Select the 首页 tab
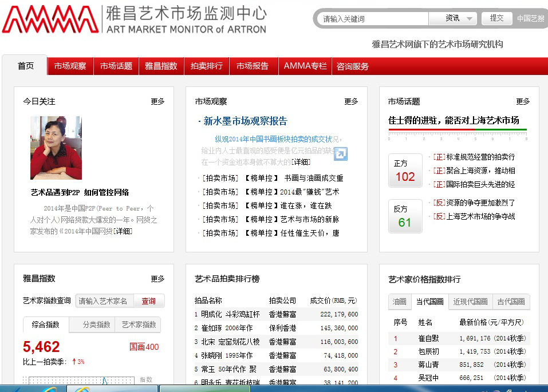Screen dimensions: 548x392 (26, 66)
